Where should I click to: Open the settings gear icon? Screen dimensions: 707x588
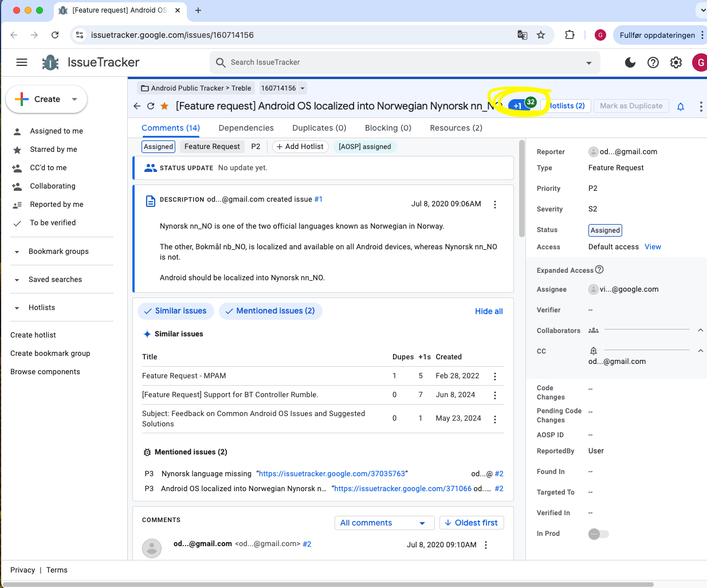click(676, 62)
